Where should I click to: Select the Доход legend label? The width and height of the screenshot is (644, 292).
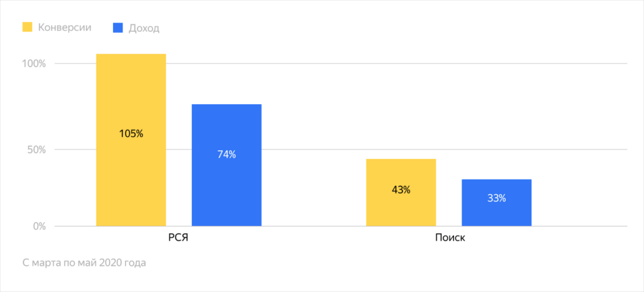coord(144,28)
